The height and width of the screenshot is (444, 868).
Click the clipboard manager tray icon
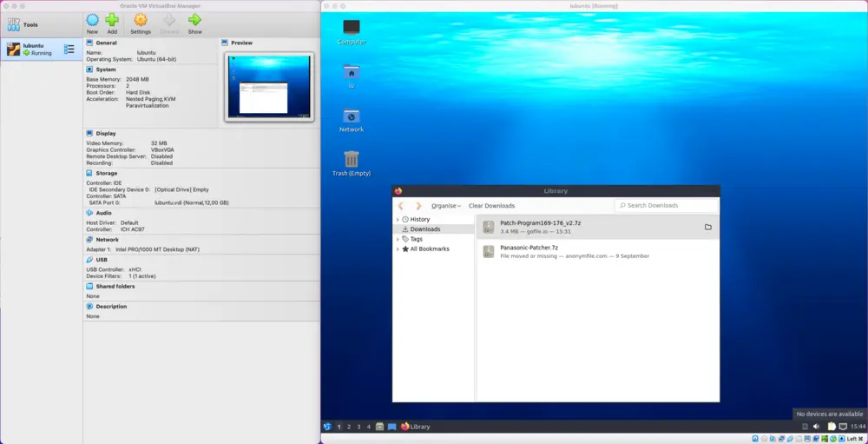pyautogui.click(x=832, y=427)
